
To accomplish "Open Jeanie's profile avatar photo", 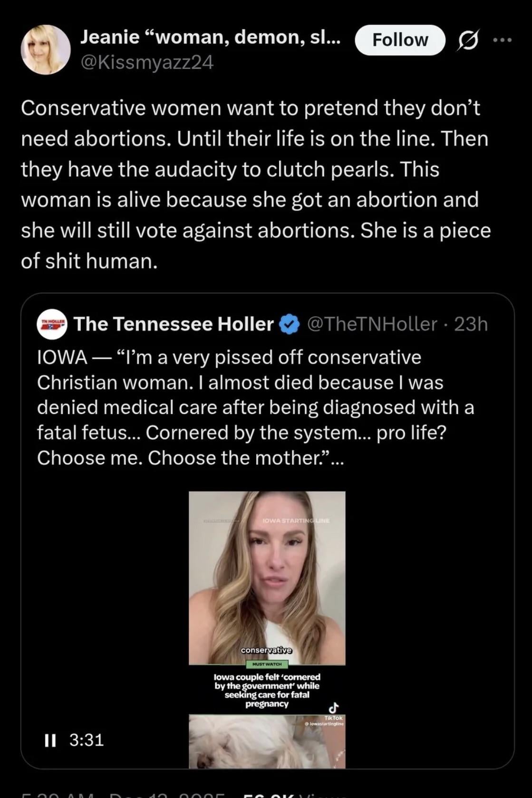I will pyautogui.click(x=46, y=49).
